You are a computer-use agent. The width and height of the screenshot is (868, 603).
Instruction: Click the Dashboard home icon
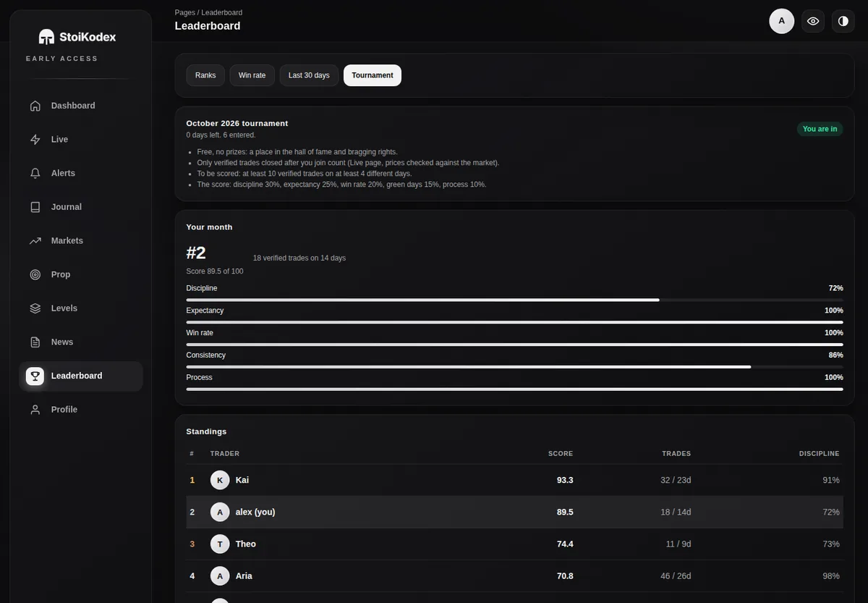tap(35, 106)
